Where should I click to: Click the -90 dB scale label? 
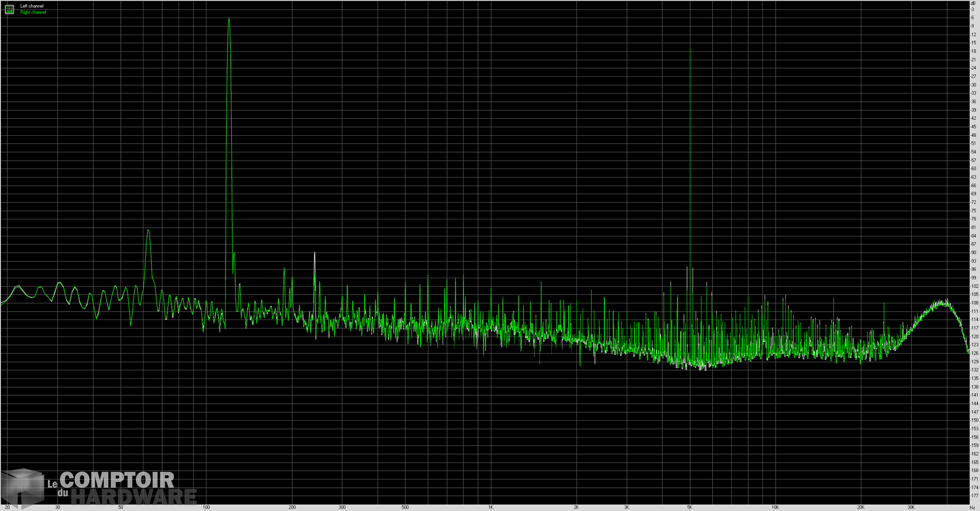pyautogui.click(x=973, y=253)
